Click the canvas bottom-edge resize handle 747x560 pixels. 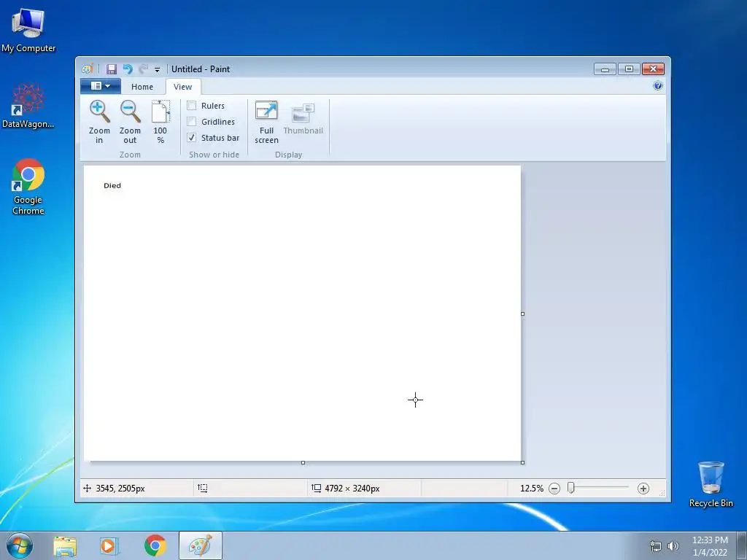tap(303, 462)
